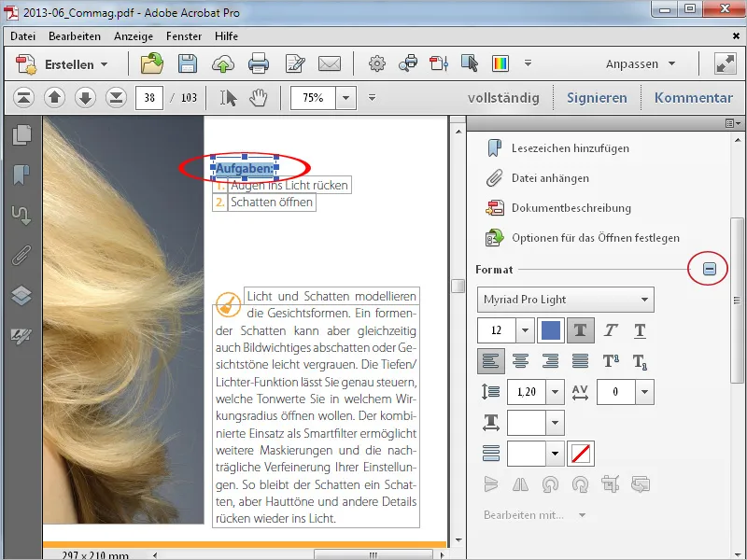Open line spacing 1,20 dropdown
This screenshot has width=747, height=560.
[x=555, y=392]
